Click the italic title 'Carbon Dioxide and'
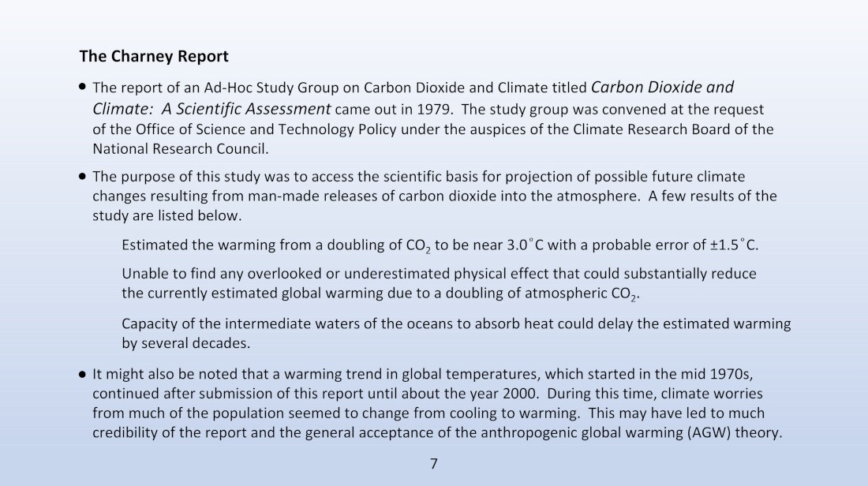 (x=662, y=88)
